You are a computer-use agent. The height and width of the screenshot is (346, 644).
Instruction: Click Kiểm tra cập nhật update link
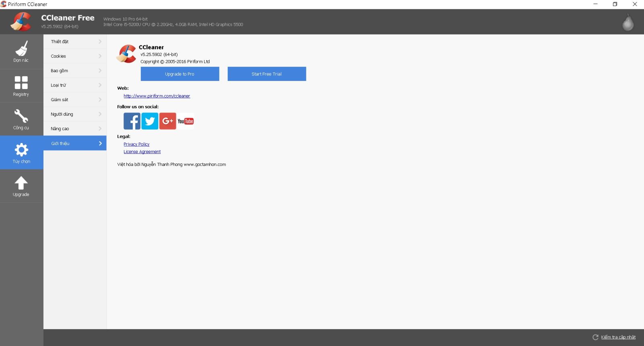coord(618,337)
